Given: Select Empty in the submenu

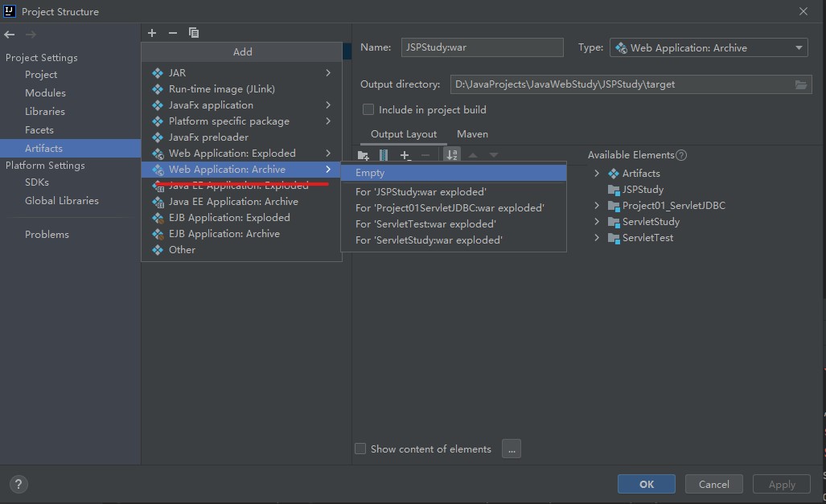Looking at the screenshot, I should 454,173.
